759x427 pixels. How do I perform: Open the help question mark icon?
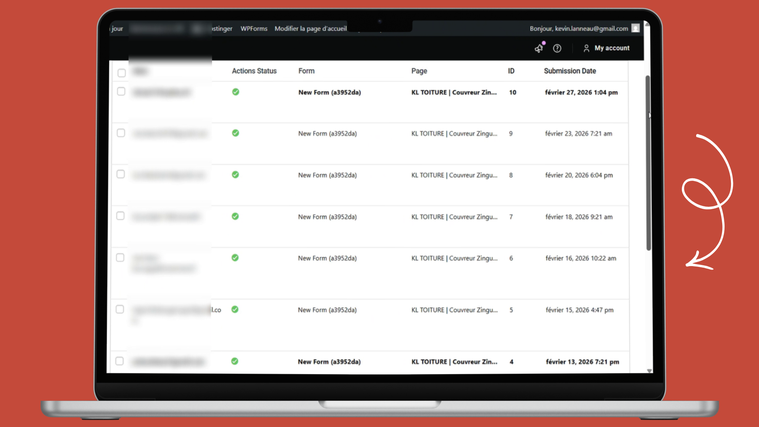coord(557,48)
